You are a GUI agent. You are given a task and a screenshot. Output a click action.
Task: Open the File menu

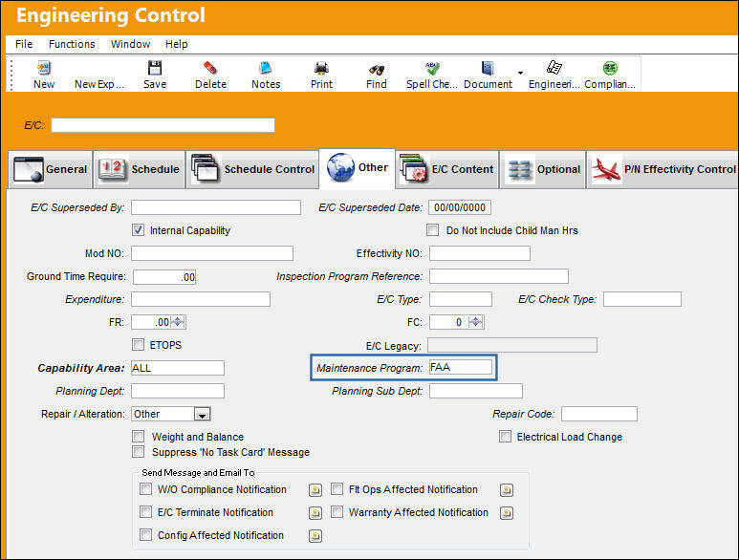[24, 44]
